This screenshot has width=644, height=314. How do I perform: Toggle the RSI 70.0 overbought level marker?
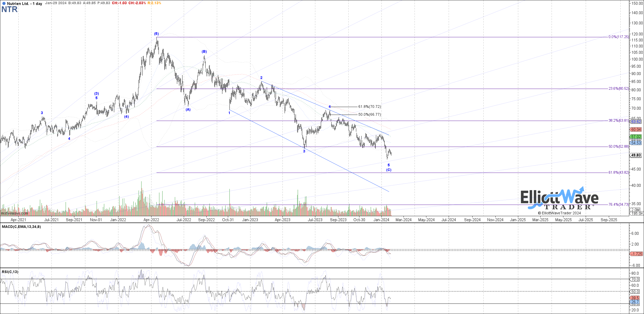635,279
